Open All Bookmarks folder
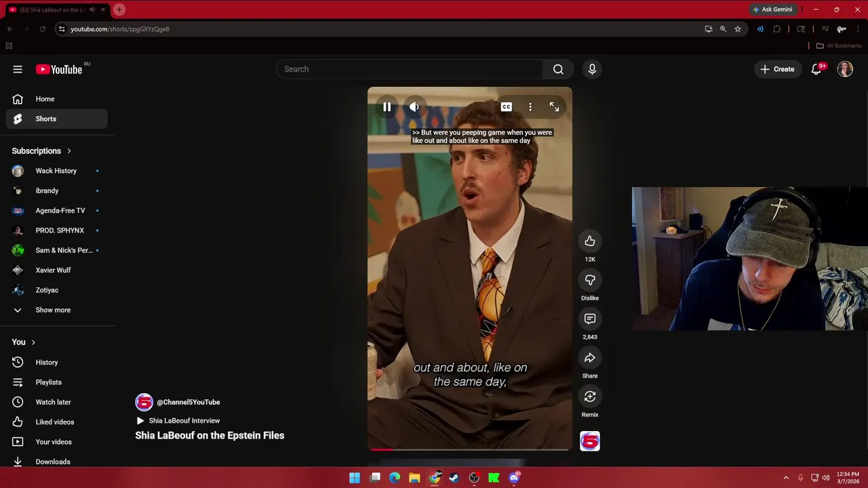This screenshot has width=868, height=488. [839, 46]
